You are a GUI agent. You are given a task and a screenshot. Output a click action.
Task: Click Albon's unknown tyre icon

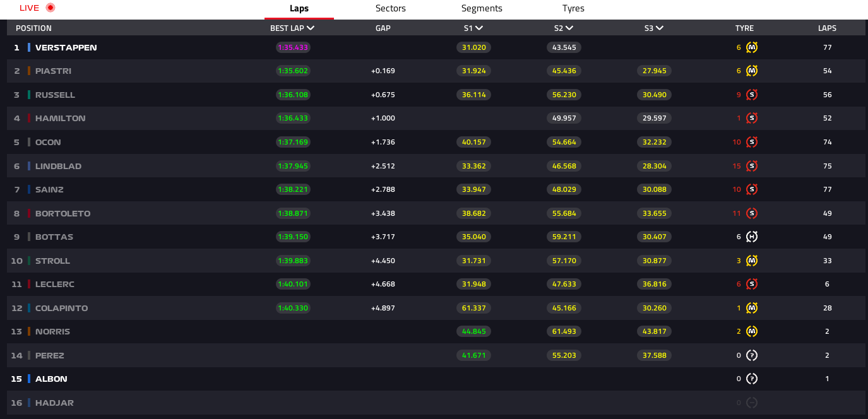tap(751, 379)
